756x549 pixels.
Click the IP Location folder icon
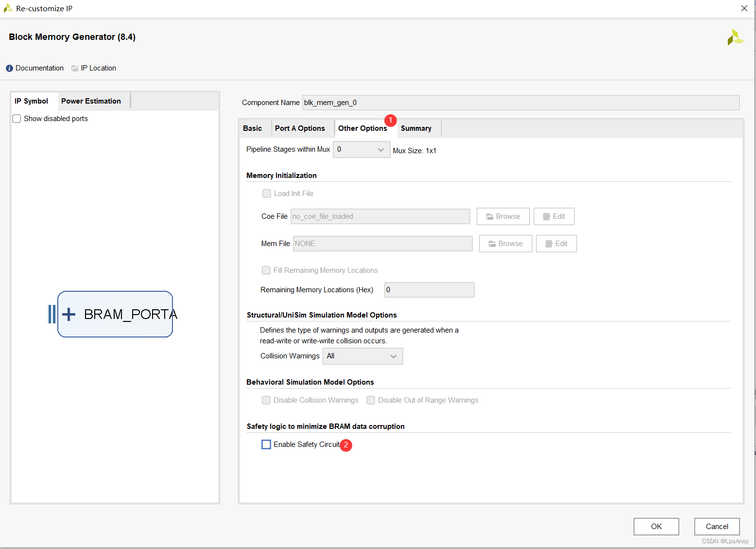point(75,69)
